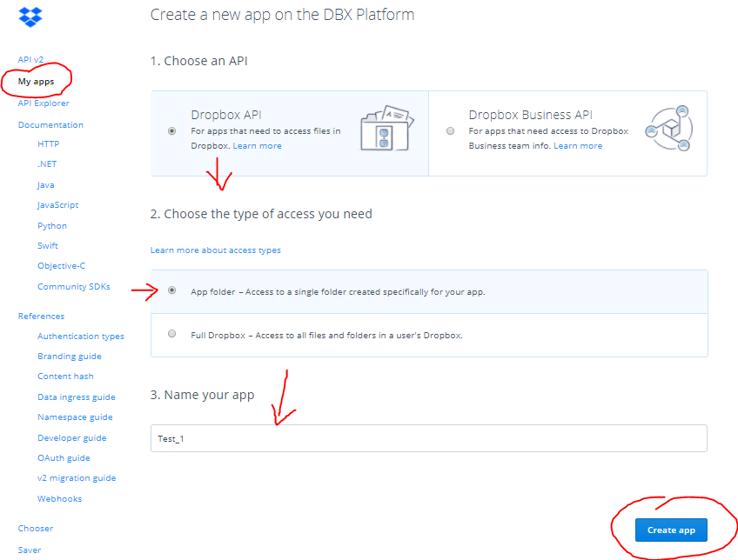Viewport: 738px width, 560px height.
Task: Open API Explorer in sidebar
Action: (x=44, y=103)
